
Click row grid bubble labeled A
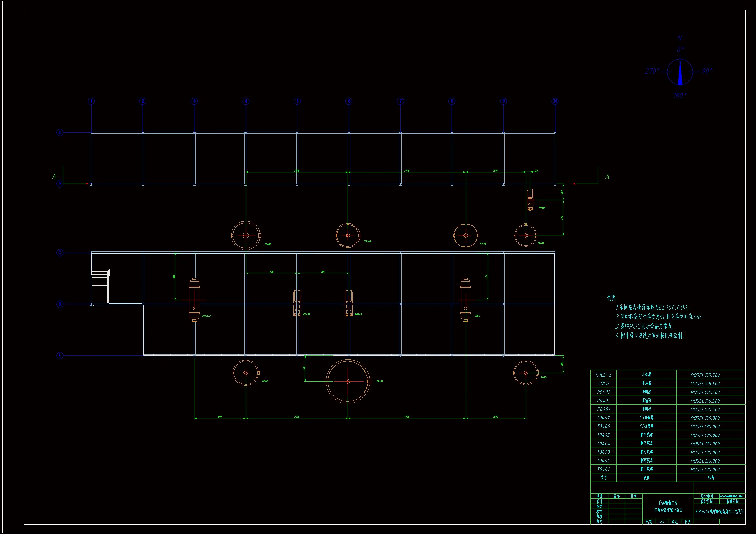[59, 356]
